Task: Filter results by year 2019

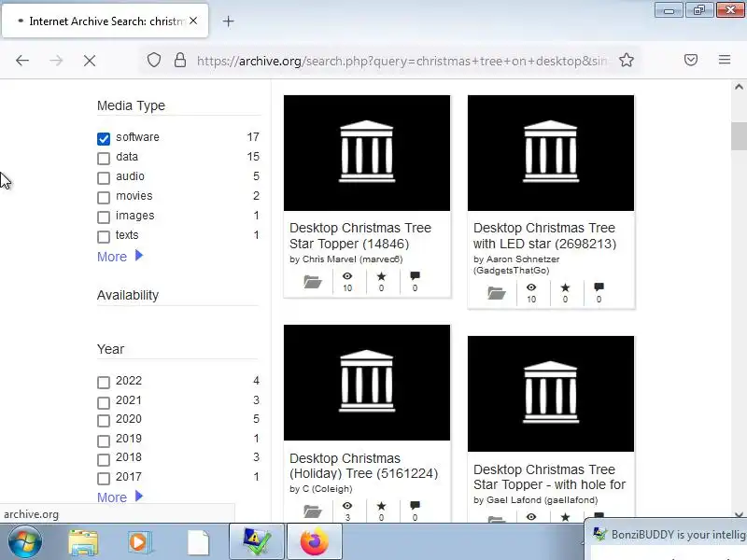Action: point(104,441)
